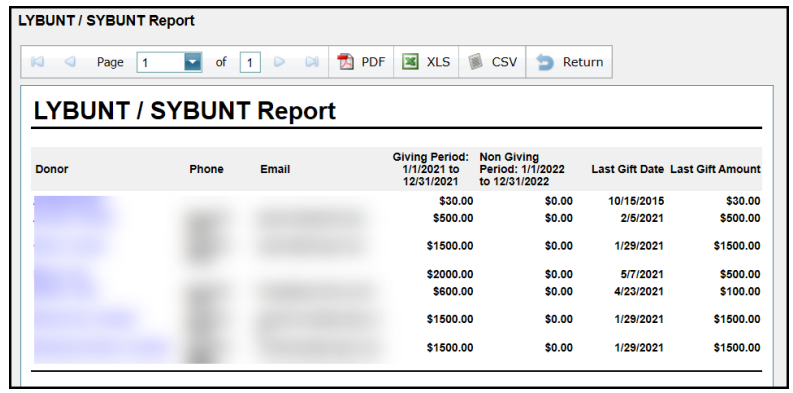793x393 pixels.
Task: Click the Donor column header
Action: 52,169
